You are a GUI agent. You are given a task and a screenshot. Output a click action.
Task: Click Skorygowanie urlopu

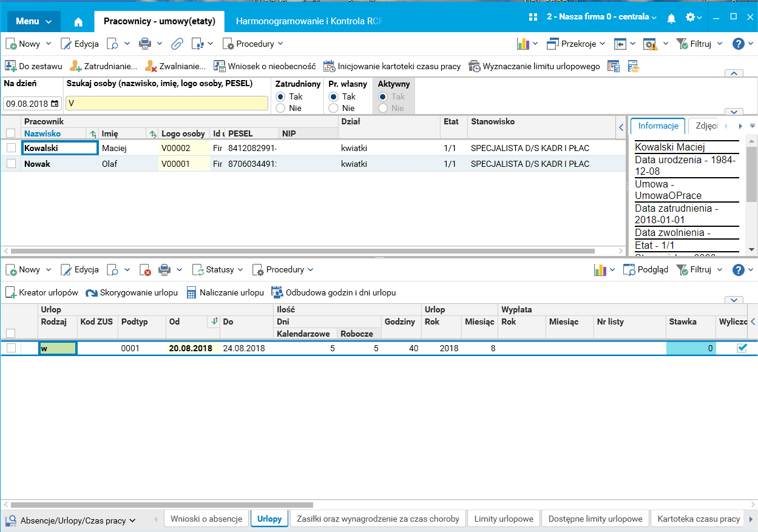132,292
